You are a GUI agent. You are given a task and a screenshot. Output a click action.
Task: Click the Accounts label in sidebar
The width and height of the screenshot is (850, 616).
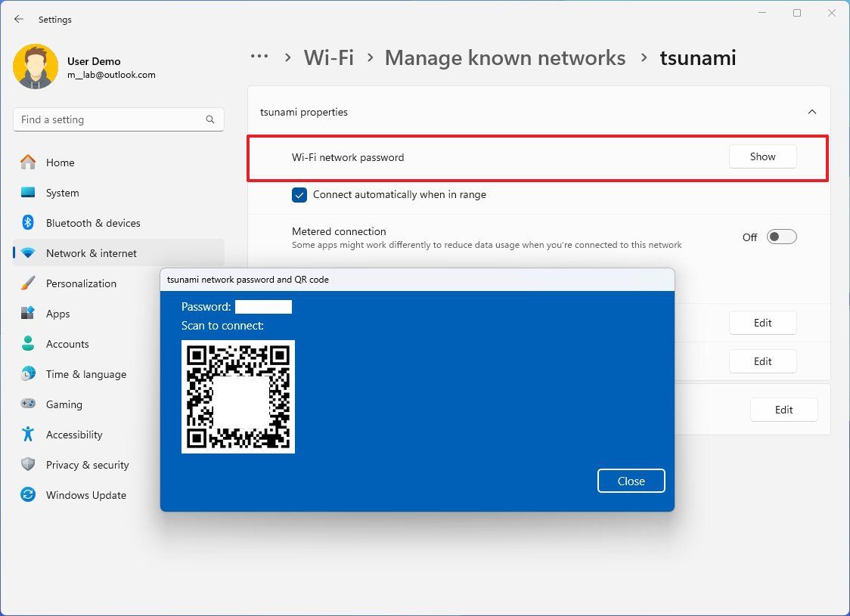[x=67, y=343]
